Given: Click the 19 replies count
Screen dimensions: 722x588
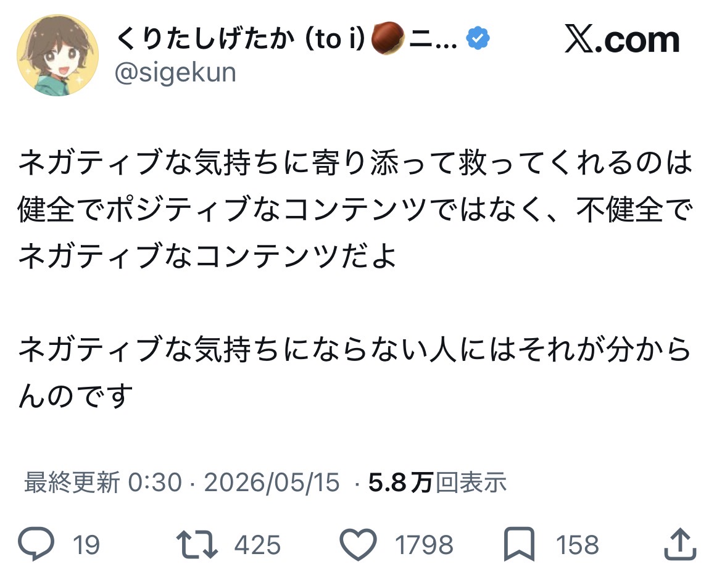Looking at the screenshot, I should coord(86,545).
